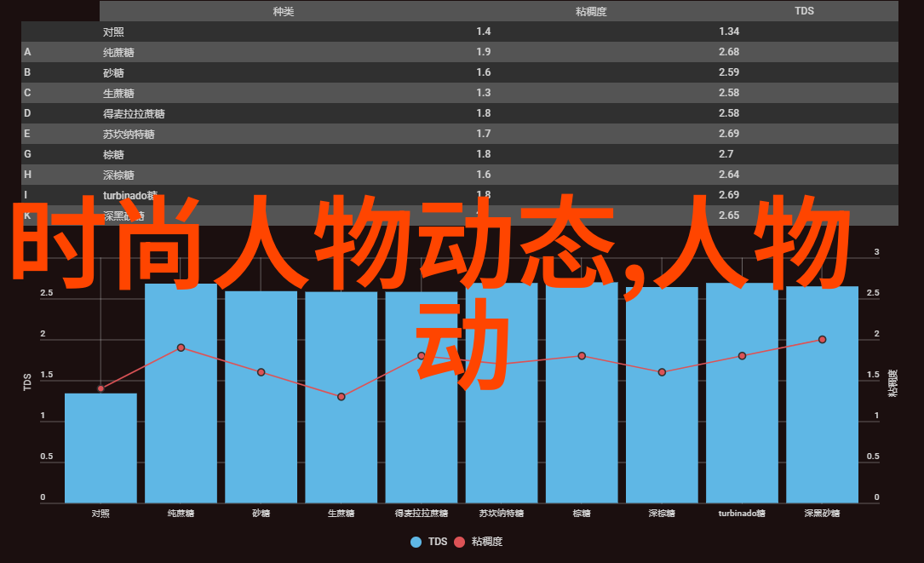Click the blue TDS bar for 纯蔗糖

pyautogui.click(x=181, y=394)
